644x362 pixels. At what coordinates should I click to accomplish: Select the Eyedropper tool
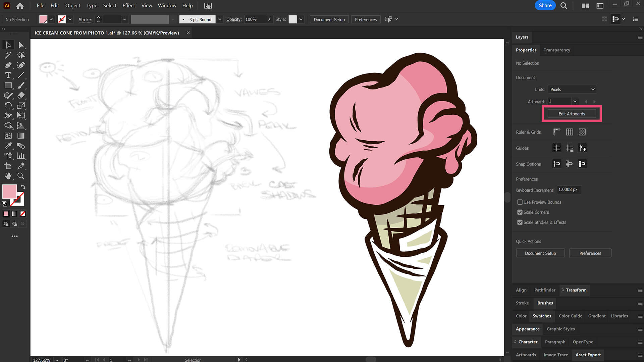point(8,146)
